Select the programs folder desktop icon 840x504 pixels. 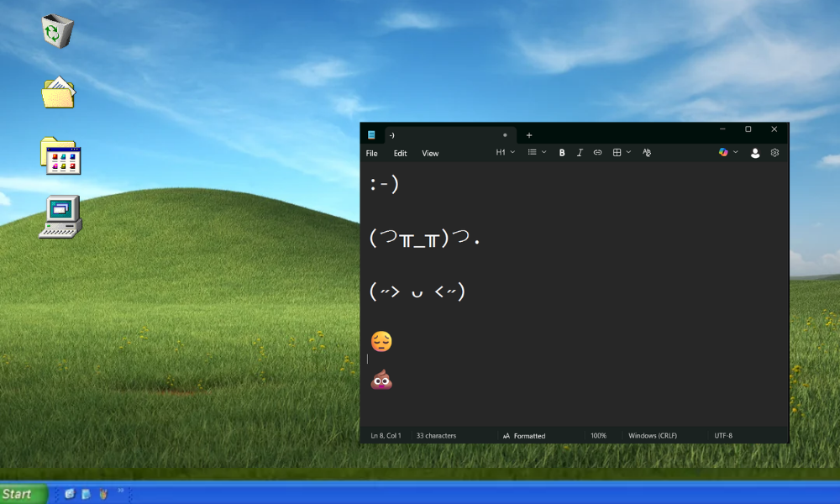[x=60, y=156]
